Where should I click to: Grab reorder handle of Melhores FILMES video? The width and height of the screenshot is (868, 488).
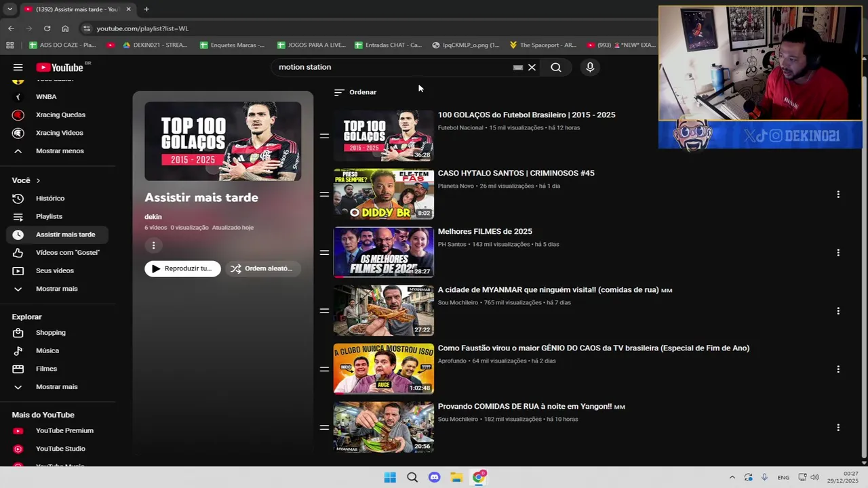[324, 253]
